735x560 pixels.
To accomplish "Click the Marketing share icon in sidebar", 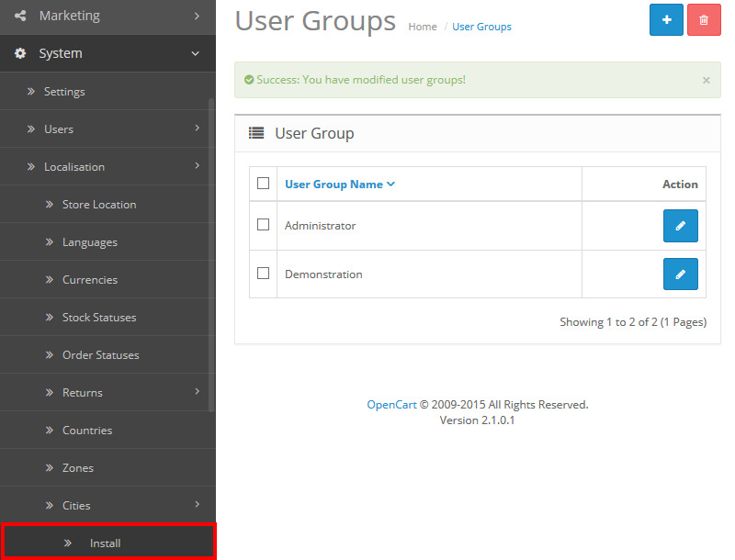I will point(20,16).
